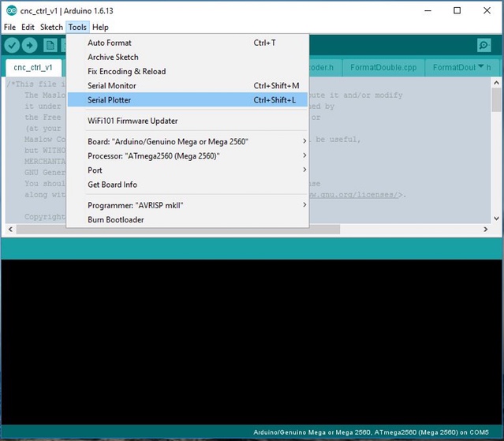Open the File menu
The image size is (504, 441).
tap(9, 28)
